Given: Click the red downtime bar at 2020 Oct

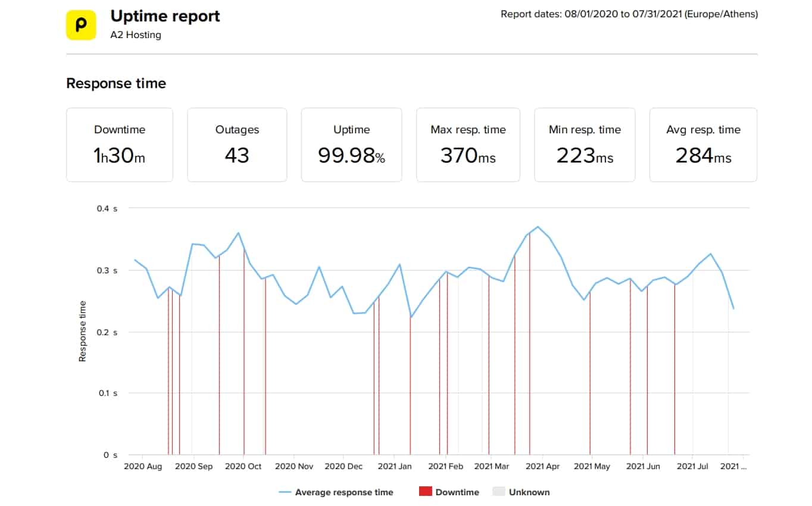Looking at the screenshot, I should [x=243, y=351].
